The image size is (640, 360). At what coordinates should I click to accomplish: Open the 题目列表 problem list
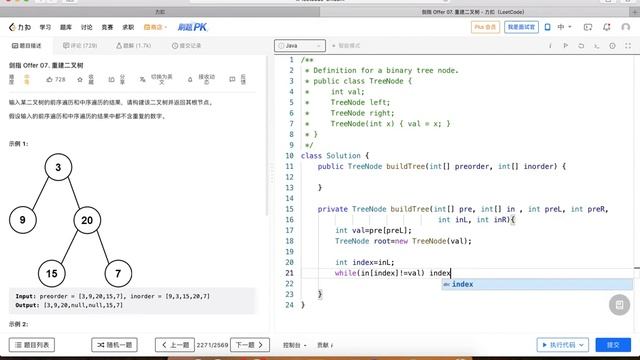pyautogui.click(x=32, y=345)
